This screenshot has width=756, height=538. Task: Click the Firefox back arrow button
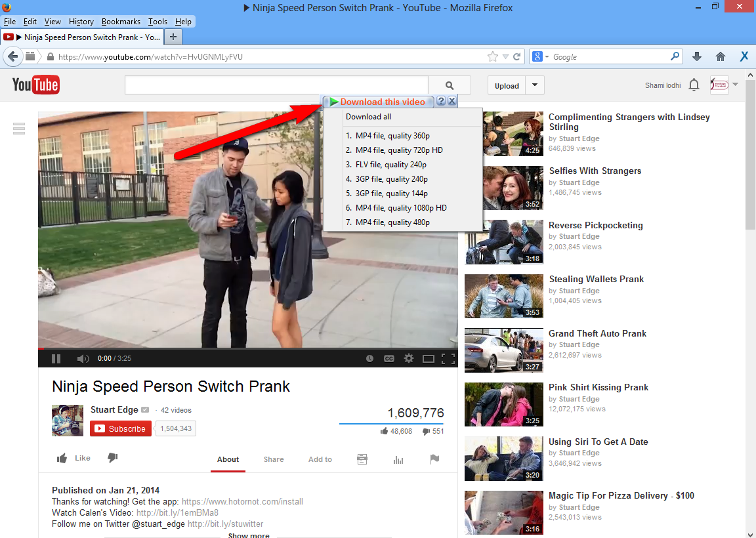(13, 56)
